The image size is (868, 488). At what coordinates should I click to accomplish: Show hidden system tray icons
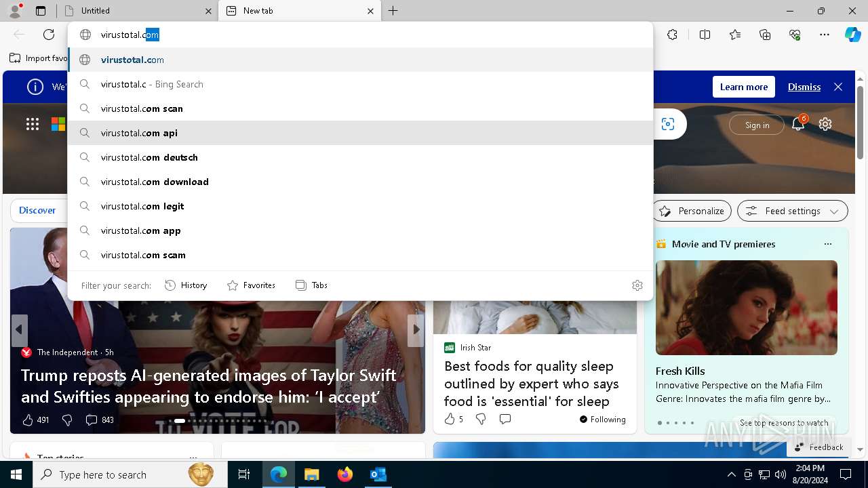731,474
